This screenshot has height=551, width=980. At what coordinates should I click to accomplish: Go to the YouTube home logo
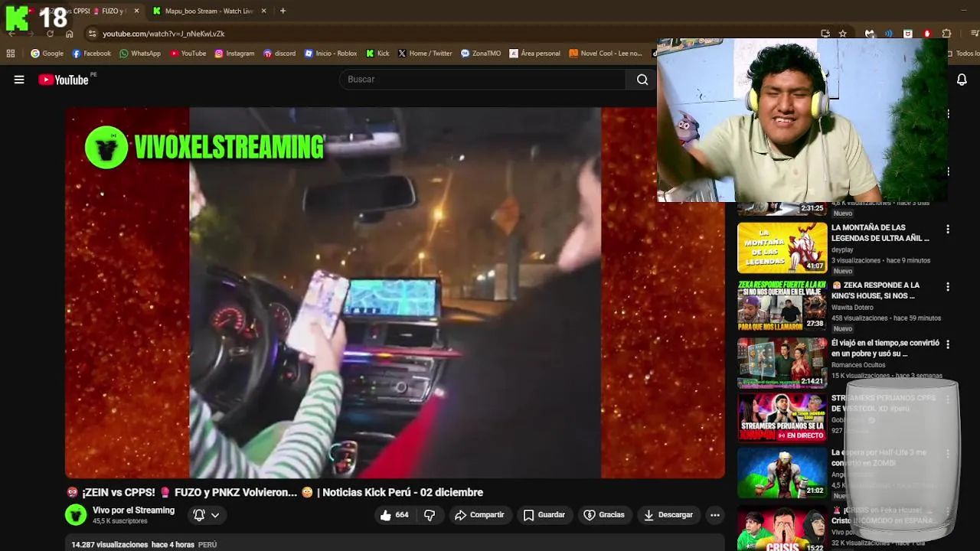pyautogui.click(x=64, y=80)
